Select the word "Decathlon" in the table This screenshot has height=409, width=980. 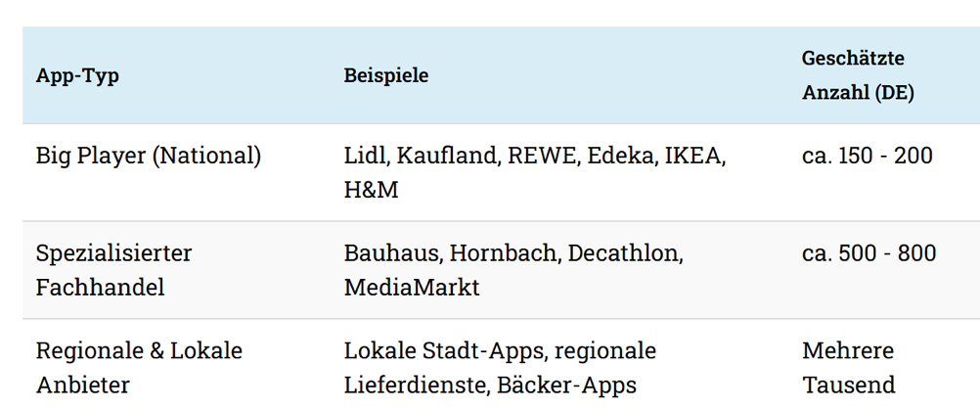[x=625, y=253]
